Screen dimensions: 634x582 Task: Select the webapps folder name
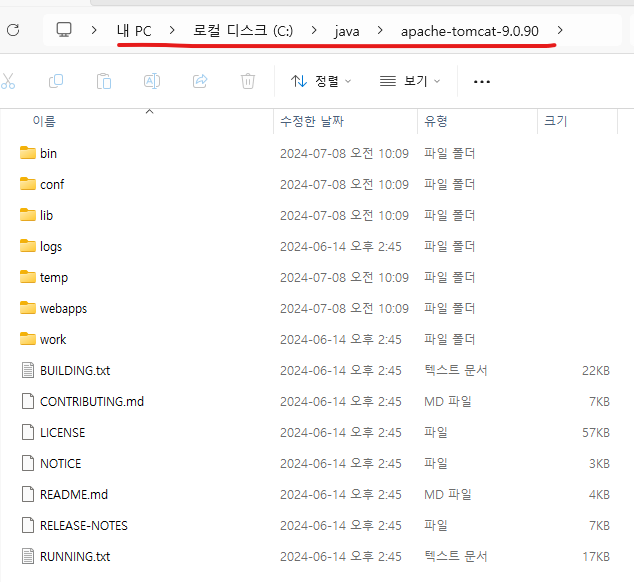(x=63, y=309)
